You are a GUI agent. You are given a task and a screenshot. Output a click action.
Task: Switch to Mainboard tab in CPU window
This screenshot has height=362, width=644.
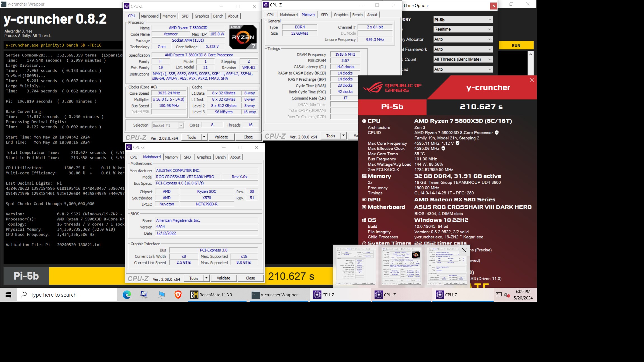click(x=150, y=16)
